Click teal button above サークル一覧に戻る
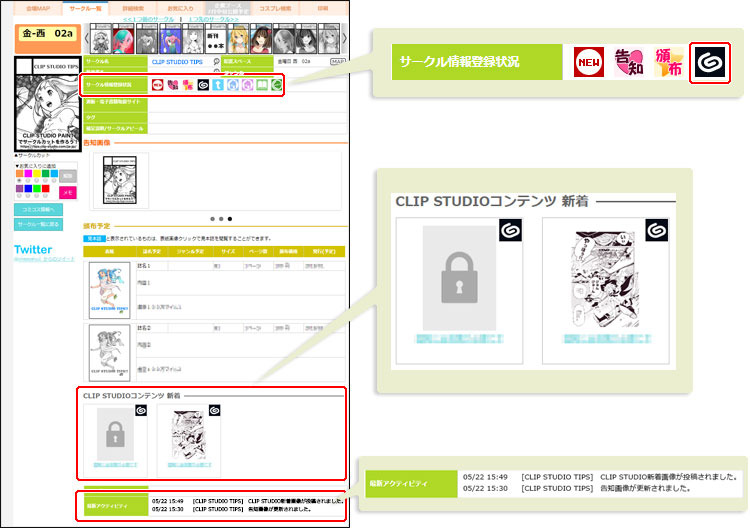 click(x=38, y=209)
